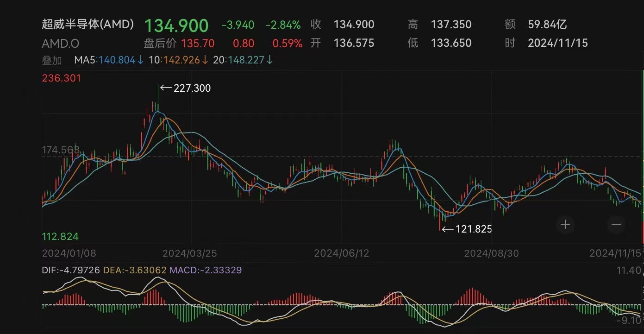Click the arrow beside the 121.825 low marker
The image size is (644, 334).
point(448,229)
